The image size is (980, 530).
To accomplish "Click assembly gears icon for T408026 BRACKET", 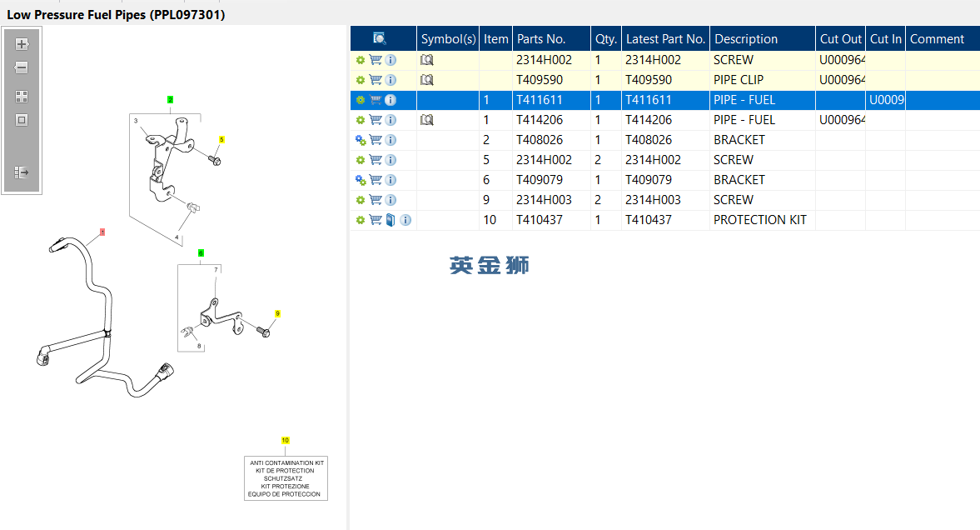I will coord(361,140).
